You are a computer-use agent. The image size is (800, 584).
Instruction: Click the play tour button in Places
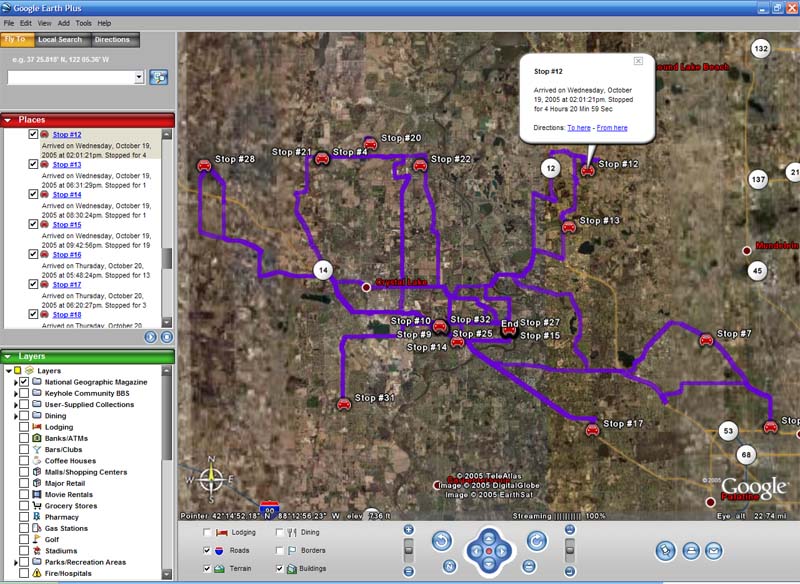pos(151,337)
